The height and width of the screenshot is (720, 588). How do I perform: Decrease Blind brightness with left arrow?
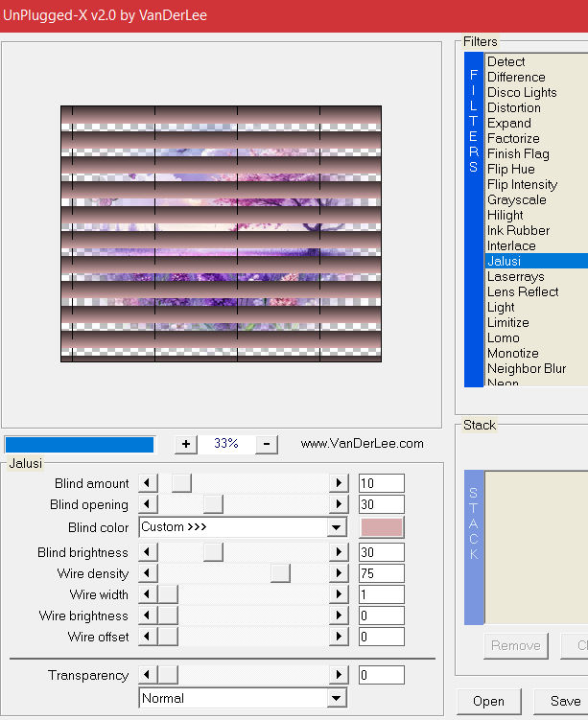[x=147, y=552]
